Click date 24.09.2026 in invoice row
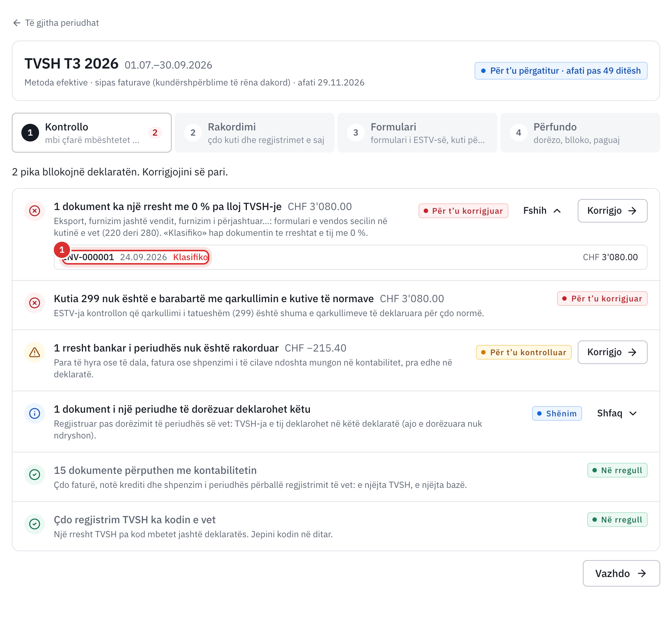Viewport: 672px width, 622px height. click(x=143, y=257)
